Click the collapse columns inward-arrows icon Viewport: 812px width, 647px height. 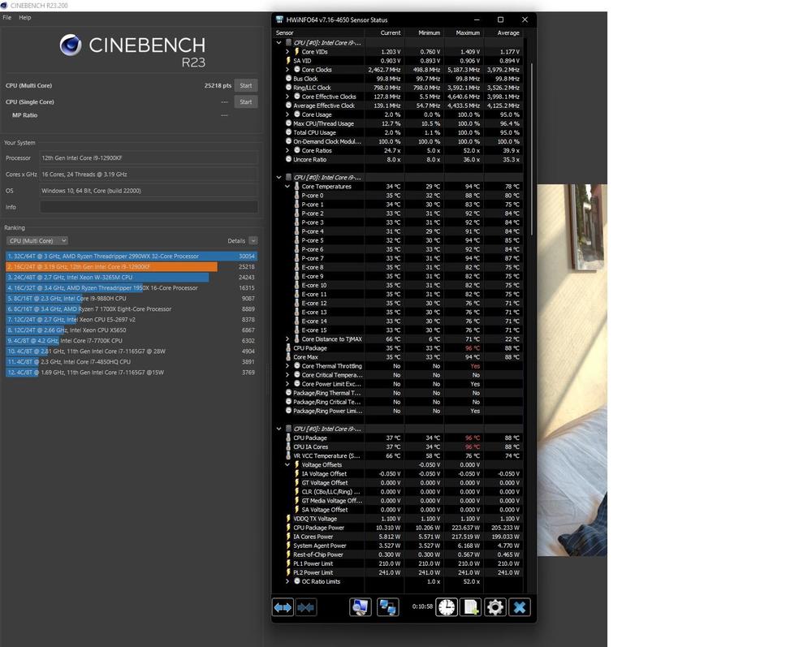click(x=306, y=607)
